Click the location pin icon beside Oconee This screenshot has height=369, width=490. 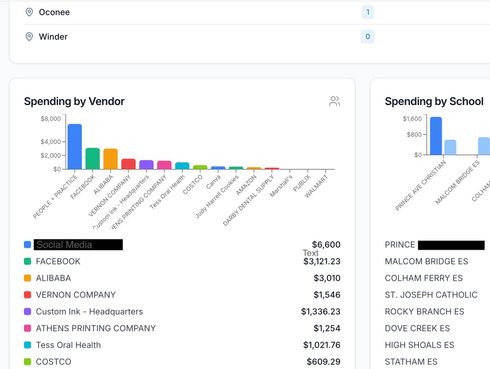(x=29, y=12)
